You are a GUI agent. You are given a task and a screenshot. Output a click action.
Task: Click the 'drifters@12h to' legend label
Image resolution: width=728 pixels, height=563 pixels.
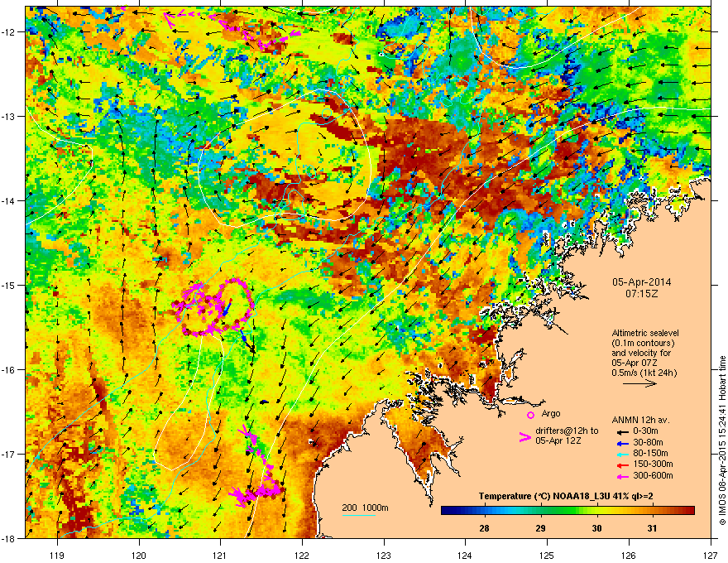click(567, 431)
